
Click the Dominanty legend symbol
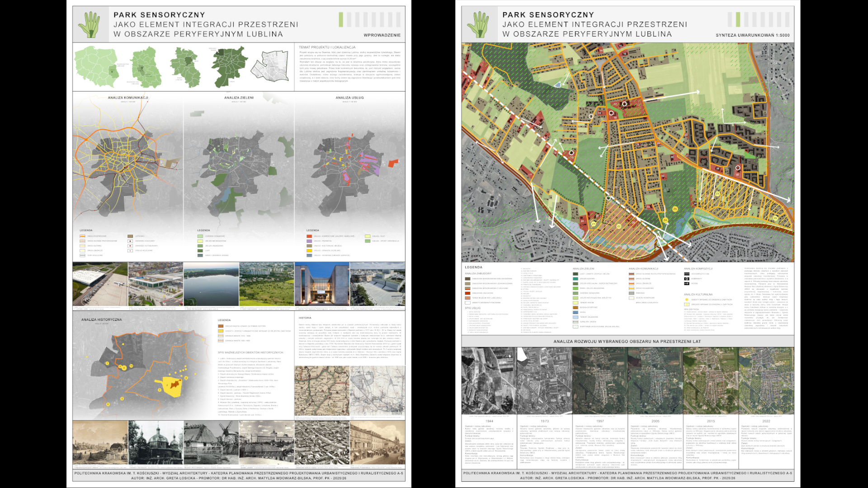tap(687, 279)
